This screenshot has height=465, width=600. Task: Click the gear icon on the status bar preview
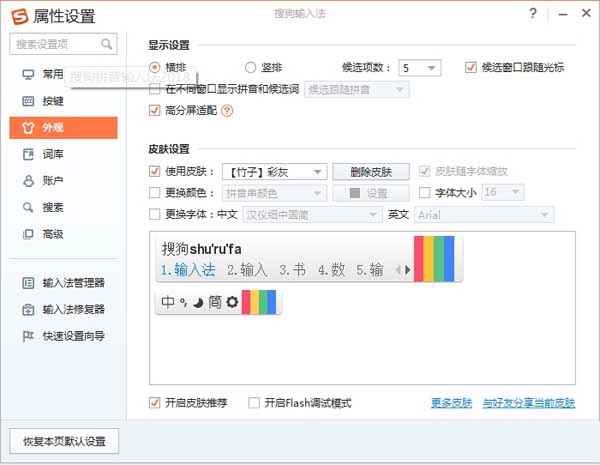click(x=232, y=302)
